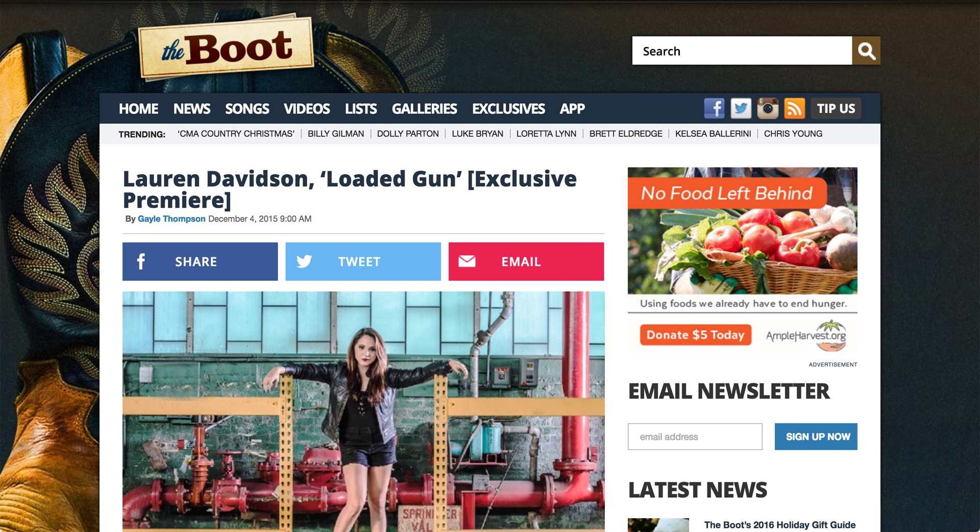Open the Instagram icon in header
The image size is (980, 532).
click(768, 108)
